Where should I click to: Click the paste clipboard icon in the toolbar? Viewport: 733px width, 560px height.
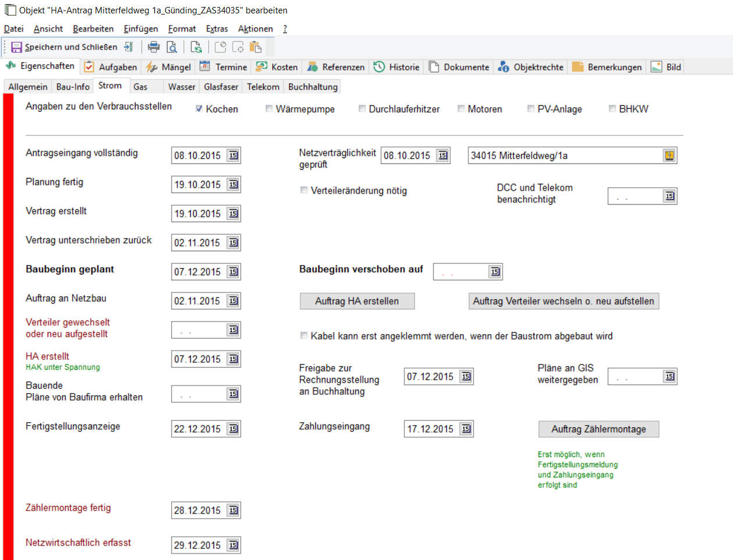pos(255,47)
